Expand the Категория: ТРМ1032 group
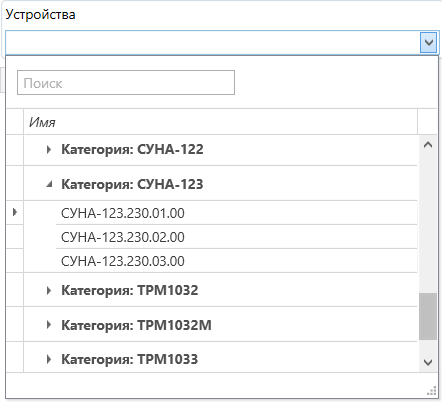This screenshot has width=442, height=402. point(49,290)
